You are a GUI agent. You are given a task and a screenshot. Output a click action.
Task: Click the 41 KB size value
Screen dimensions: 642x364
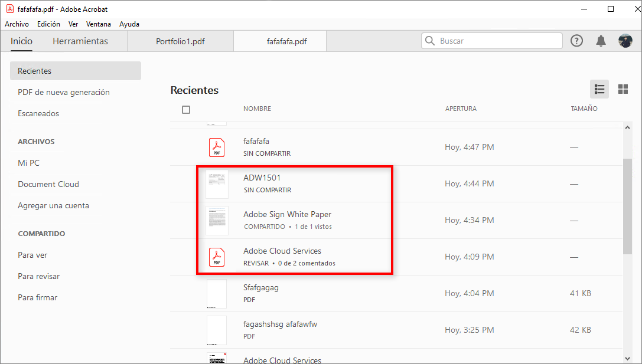tap(580, 294)
